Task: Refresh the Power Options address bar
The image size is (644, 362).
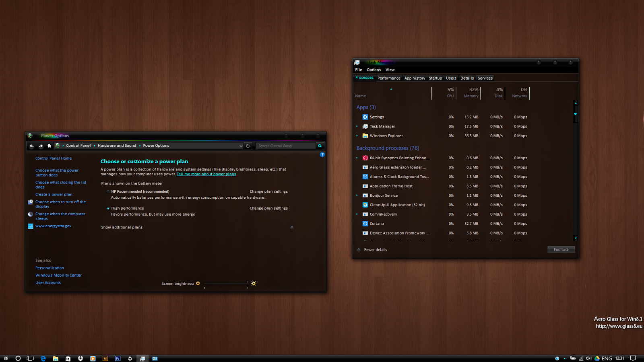Action: pyautogui.click(x=248, y=146)
